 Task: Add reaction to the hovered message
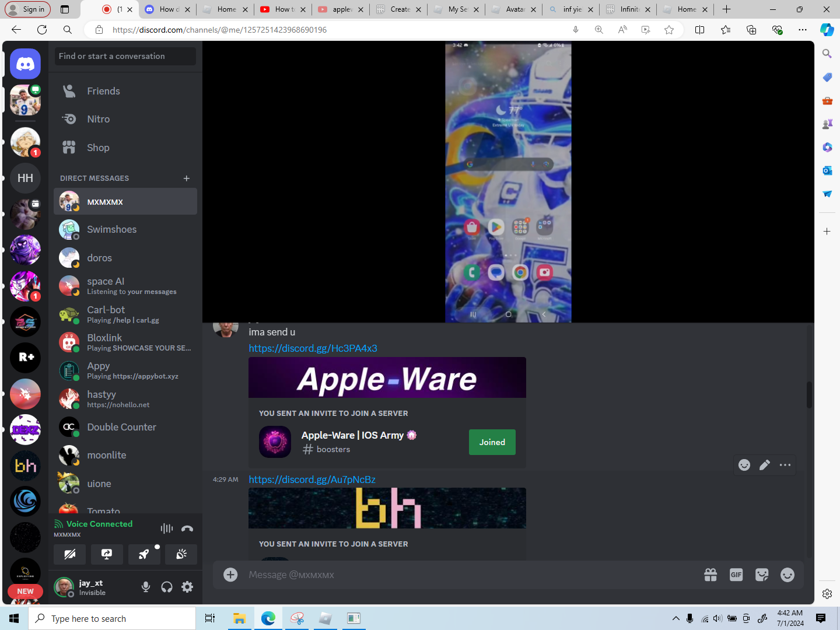[x=744, y=465]
